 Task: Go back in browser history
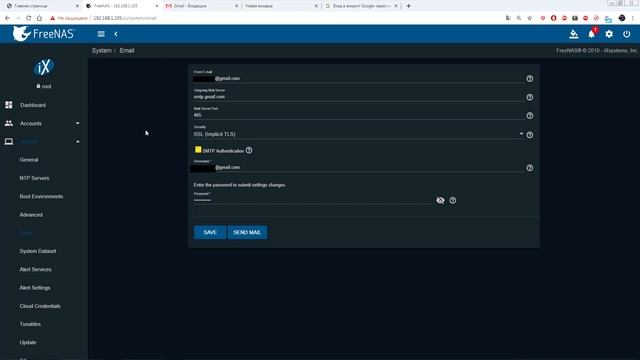(7, 18)
